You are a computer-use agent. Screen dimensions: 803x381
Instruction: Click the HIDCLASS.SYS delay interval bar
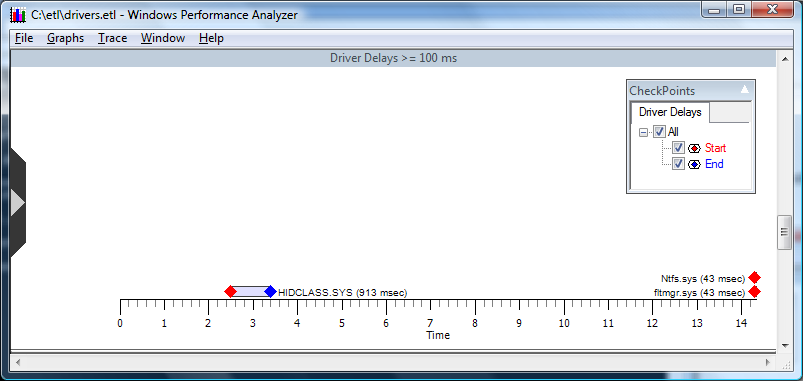(250, 292)
